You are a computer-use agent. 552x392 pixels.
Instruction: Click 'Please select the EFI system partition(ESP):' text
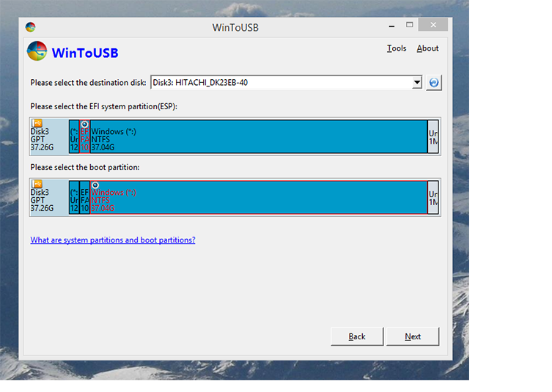point(103,106)
